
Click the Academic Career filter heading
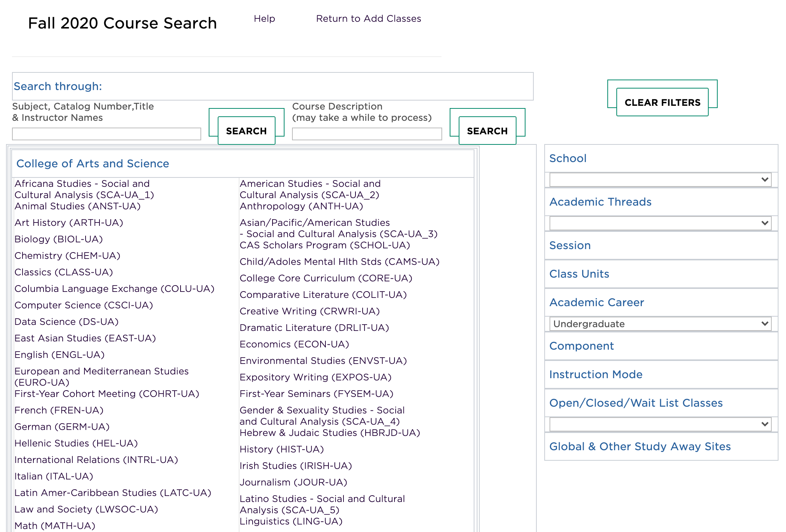(596, 302)
